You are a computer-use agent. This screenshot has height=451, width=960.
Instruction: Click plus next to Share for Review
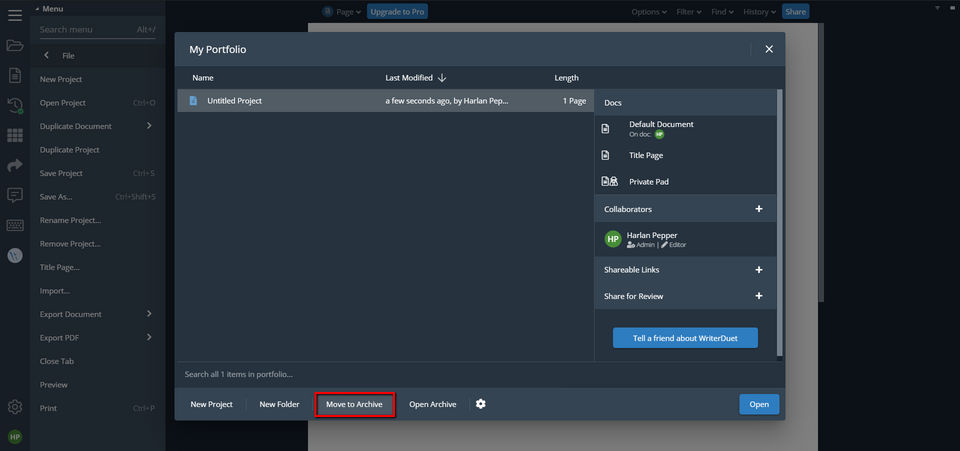point(759,296)
